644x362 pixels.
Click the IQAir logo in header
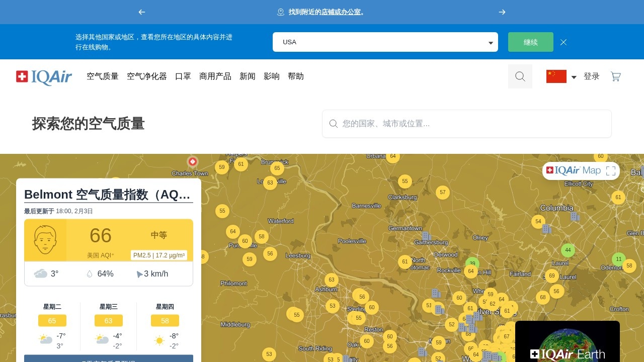pos(44,76)
